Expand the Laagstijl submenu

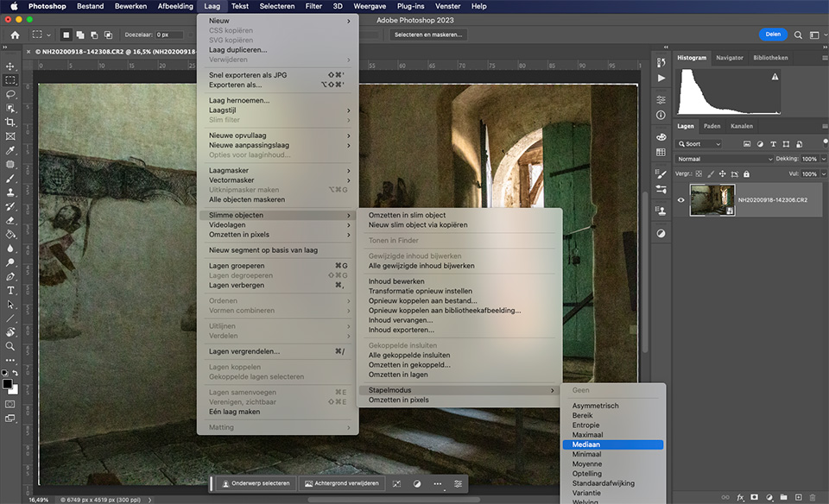click(277, 110)
